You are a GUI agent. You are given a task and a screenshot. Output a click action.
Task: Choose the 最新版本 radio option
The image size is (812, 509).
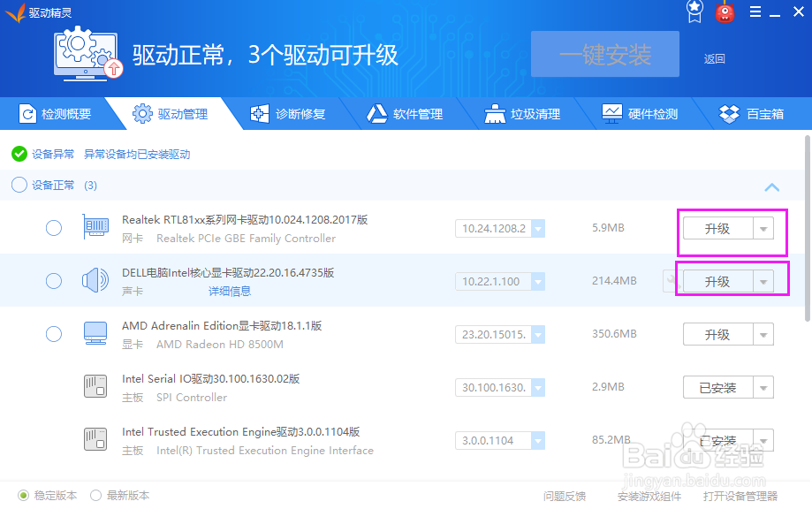coord(95,496)
